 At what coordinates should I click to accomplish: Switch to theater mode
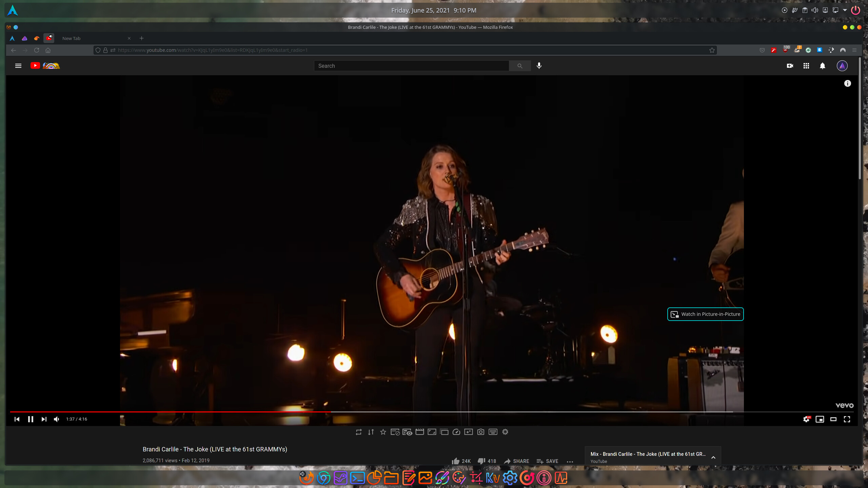pos(833,419)
